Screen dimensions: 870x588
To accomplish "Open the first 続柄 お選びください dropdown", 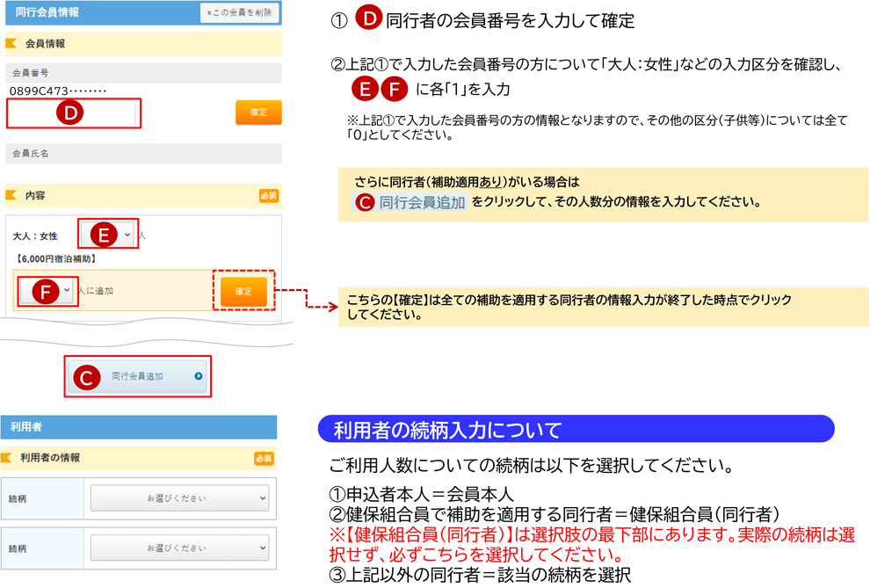I will pyautogui.click(x=180, y=498).
